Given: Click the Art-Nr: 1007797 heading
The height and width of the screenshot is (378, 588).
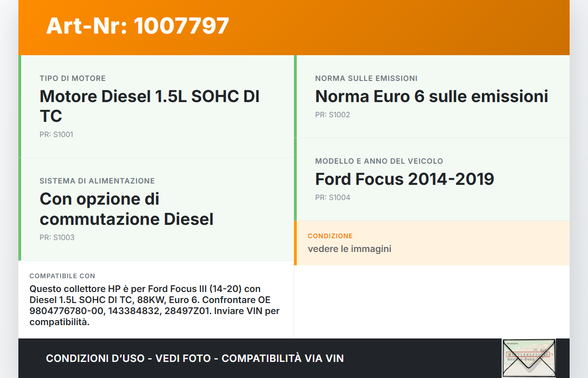Looking at the screenshot, I should click(x=137, y=26).
